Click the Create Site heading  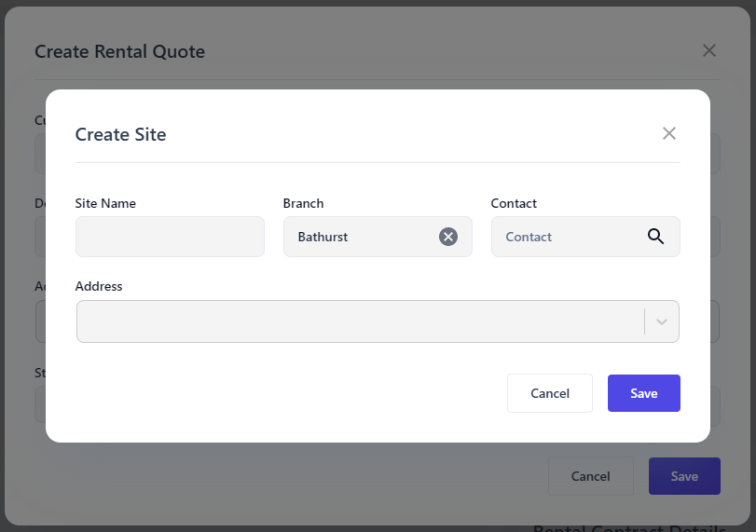click(x=120, y=134)
